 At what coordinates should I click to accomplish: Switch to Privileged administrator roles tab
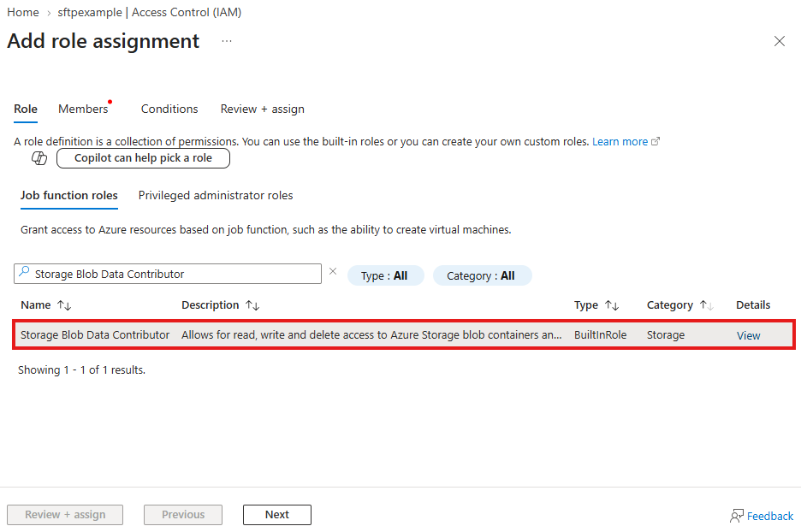216,196
